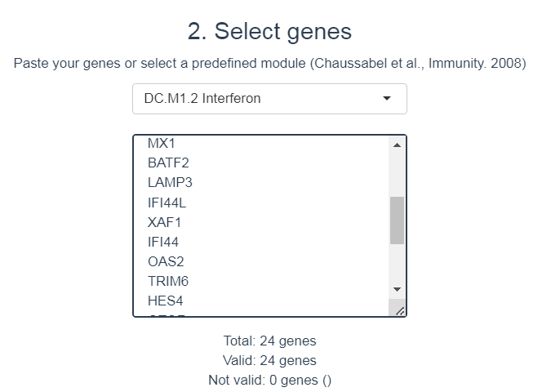Click the "Not valid: 0 genes" text

click(269, 380)
